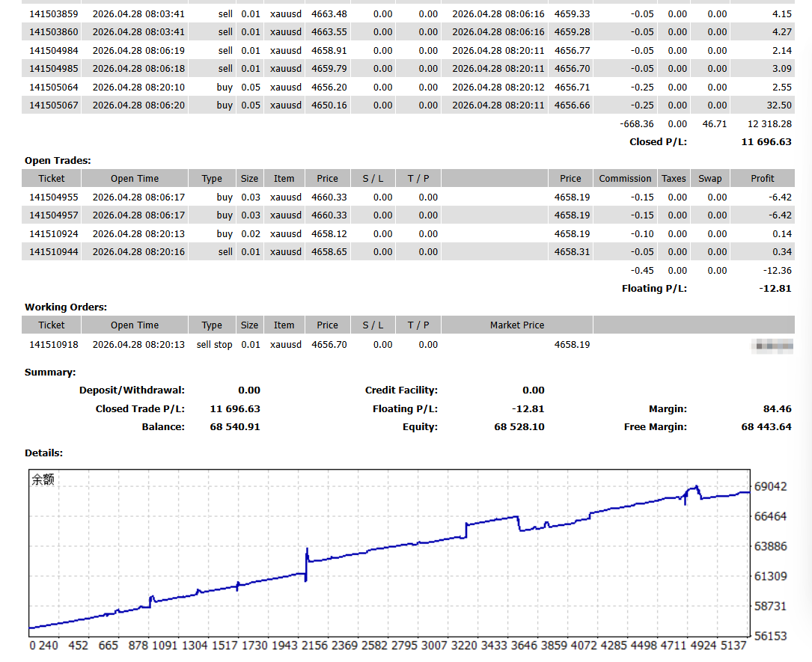812x662 pixels.
Task: Click Balance value 68 540.91
Action: click(x=234, y=427)
